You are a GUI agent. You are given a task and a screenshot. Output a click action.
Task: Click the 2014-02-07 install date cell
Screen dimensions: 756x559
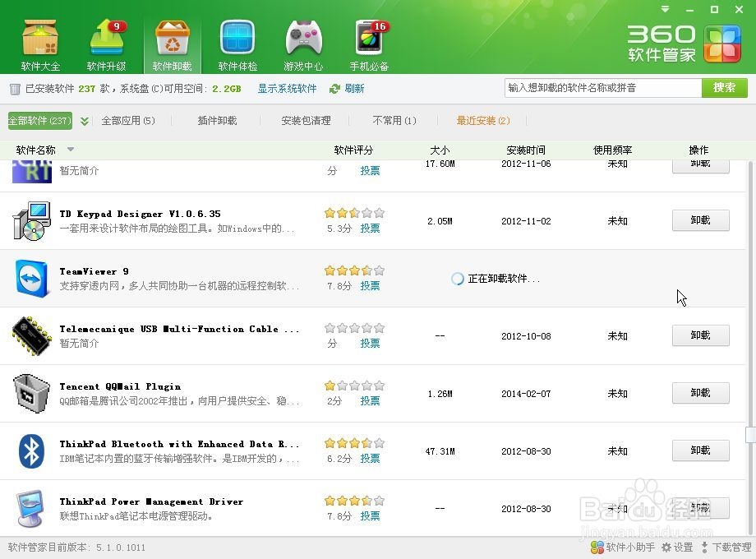pos(526,394)
